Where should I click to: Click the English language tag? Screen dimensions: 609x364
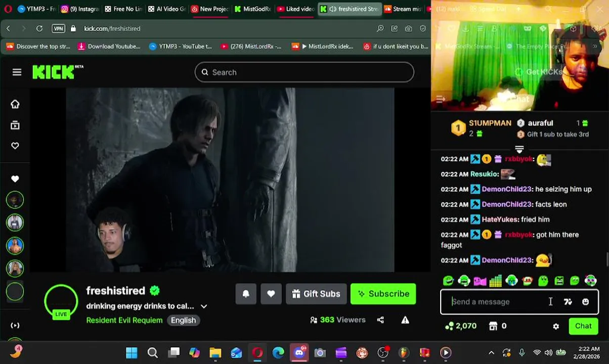183,320
